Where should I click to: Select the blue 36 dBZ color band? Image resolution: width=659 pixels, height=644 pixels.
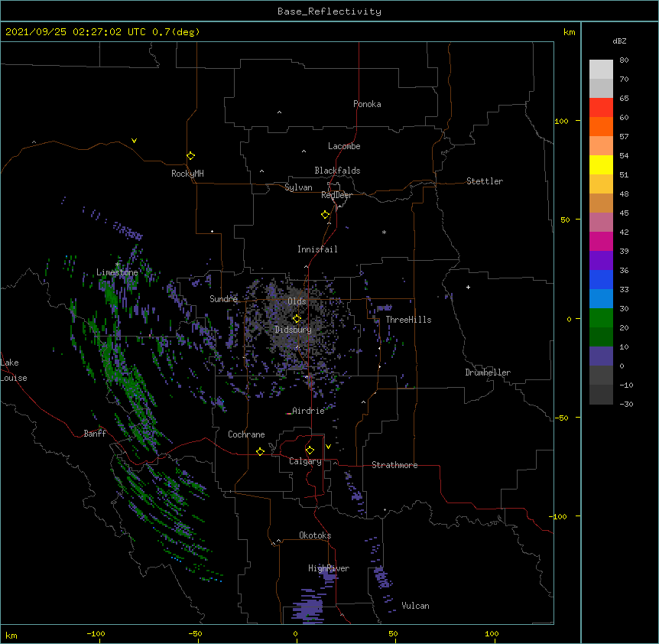pos(601,279)
